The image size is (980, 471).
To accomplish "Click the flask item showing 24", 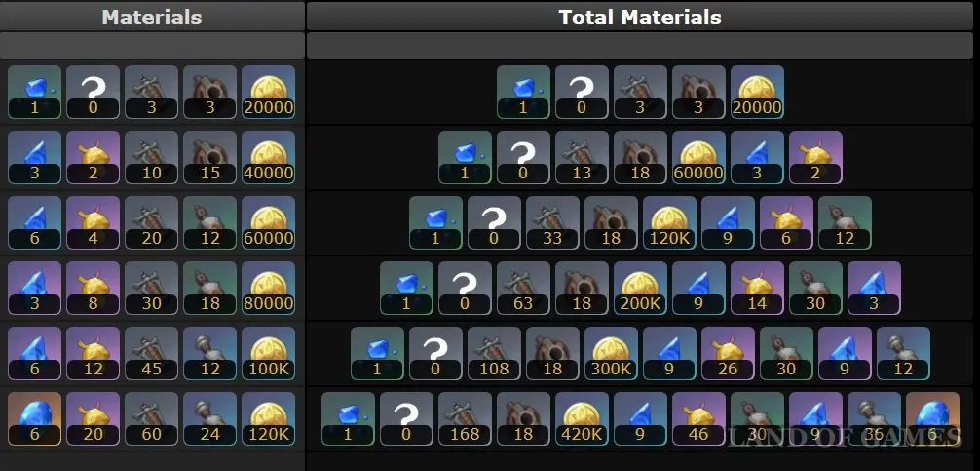I will 210,418.
